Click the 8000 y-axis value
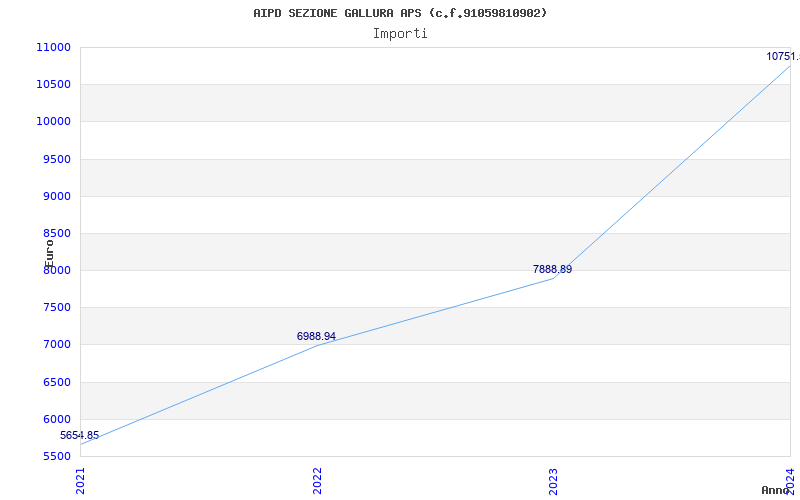This screenshot has height=500, width=800. pyautogui.click(x=56, y=271)
